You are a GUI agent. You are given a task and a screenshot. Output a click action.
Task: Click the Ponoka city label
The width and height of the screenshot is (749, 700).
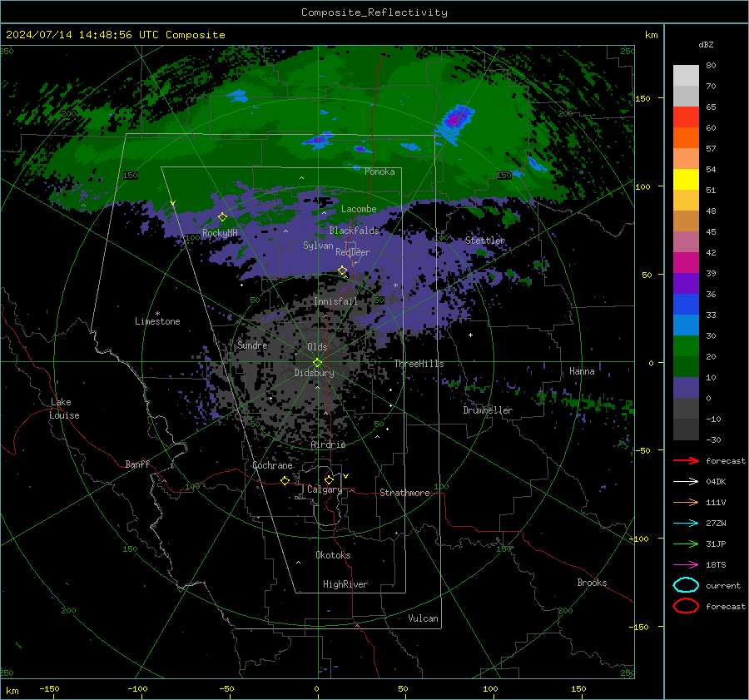[x=379, y=171]
